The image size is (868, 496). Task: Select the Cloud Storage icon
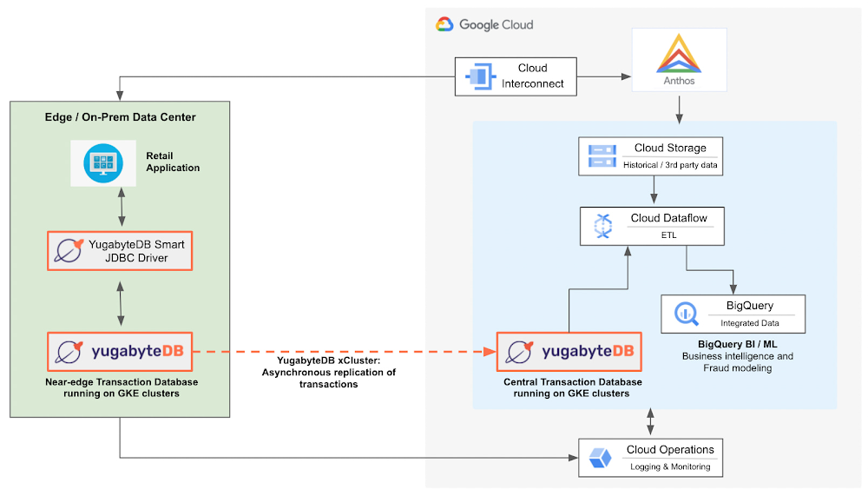[x=602, y=156]
